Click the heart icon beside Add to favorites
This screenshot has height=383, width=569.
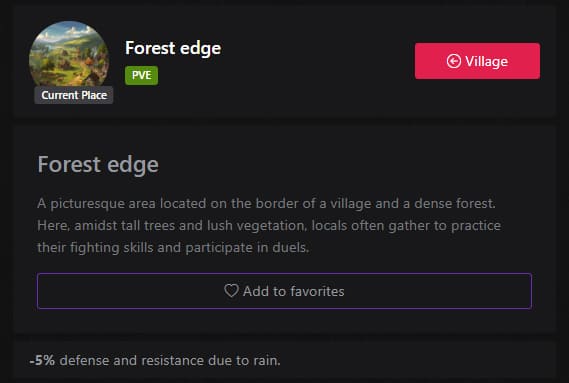pyautogui.click(x=231, y=291)
